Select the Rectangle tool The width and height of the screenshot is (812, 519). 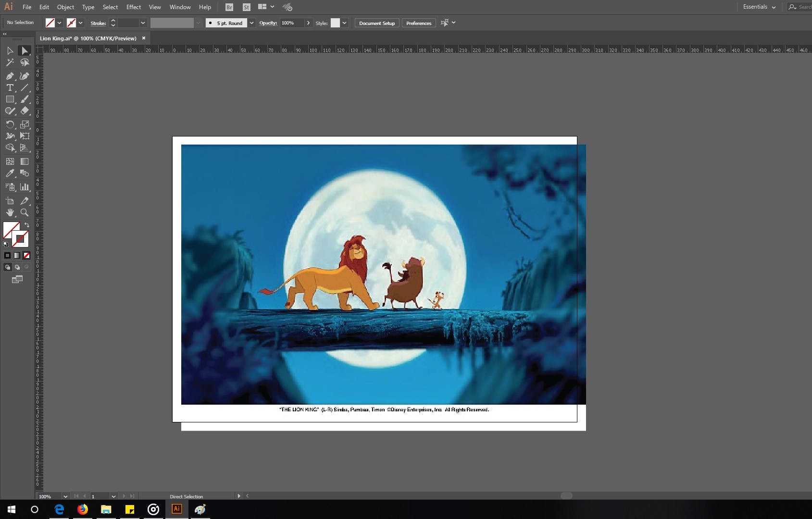click(10, 99)
